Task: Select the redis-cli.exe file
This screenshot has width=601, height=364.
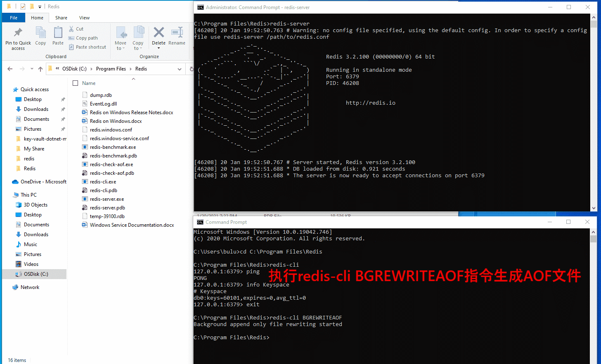Action: pos(103,182)
